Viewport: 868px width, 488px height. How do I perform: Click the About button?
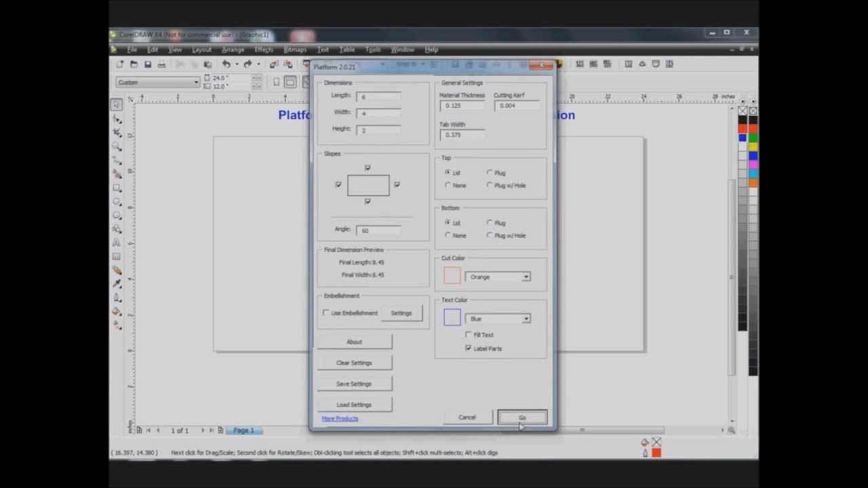pyautogui.click(x=354, y=342)
